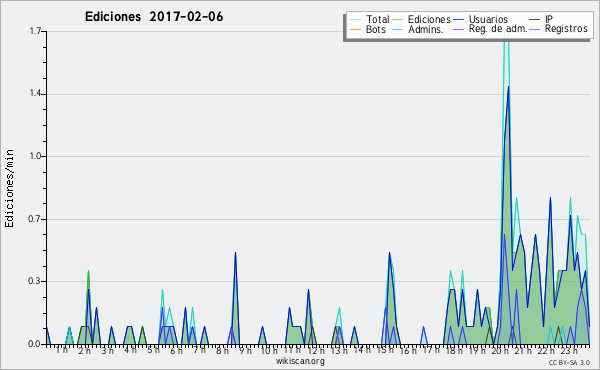Click the '1 h' x-axis label

(x=62, y=350)
